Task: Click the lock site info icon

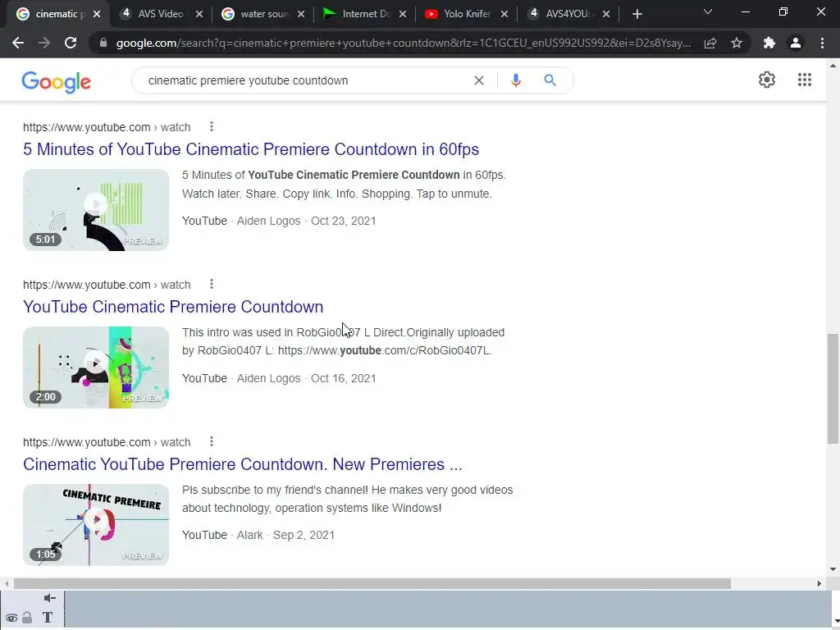Action: click(103, 43)
